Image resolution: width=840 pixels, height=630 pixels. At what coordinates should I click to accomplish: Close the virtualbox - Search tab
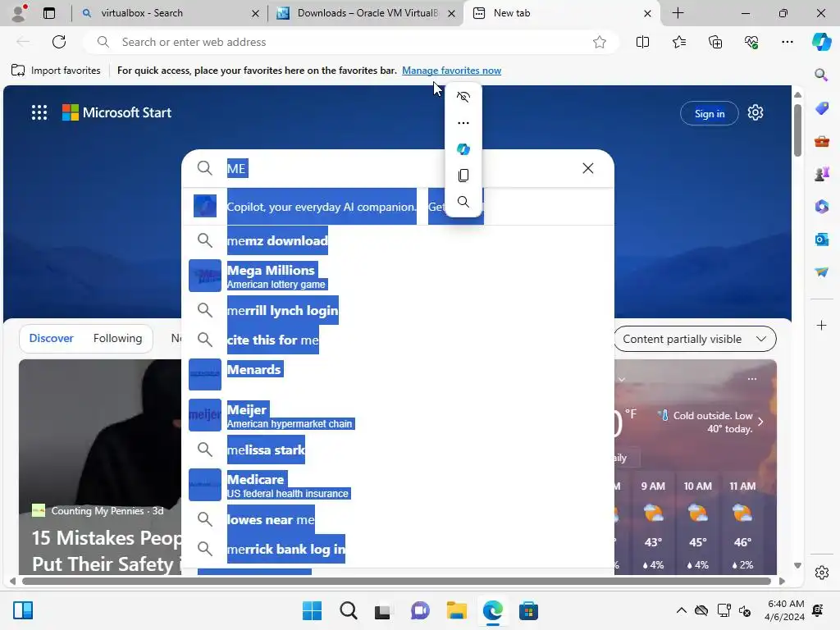tap(256, 13)
